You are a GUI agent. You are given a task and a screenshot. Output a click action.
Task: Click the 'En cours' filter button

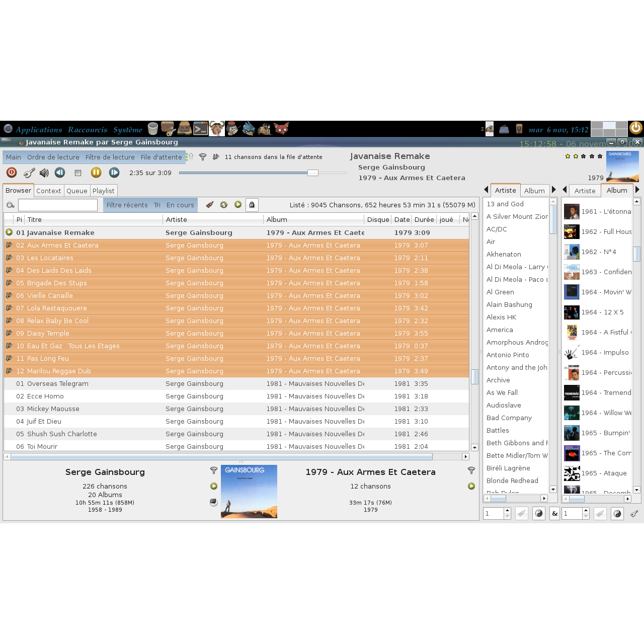click(x=180, y=205)
